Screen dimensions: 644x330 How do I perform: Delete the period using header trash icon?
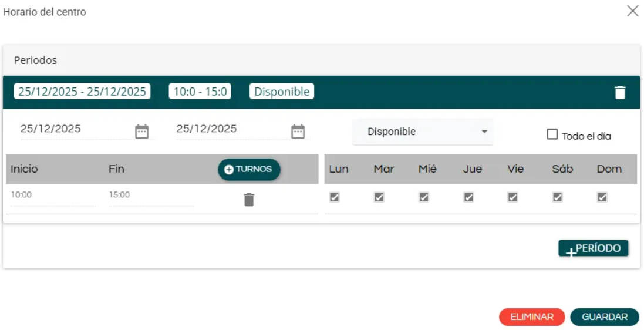click(x=620, y=93)
